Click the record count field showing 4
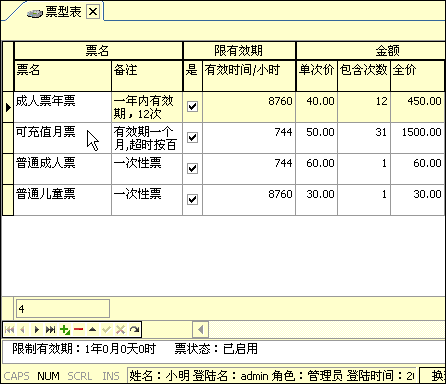This screenshot has width=446, height=384. tap(63, 309)
